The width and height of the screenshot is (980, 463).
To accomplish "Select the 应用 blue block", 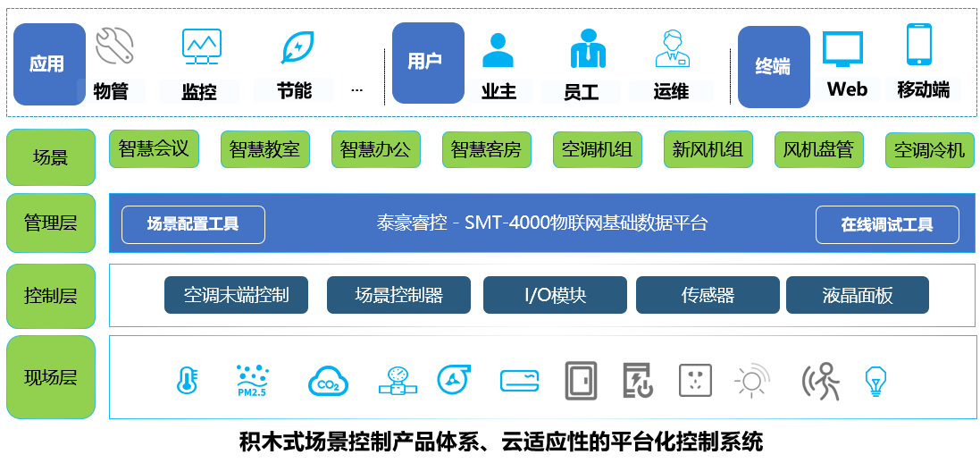I will click(x=49, y=64).
